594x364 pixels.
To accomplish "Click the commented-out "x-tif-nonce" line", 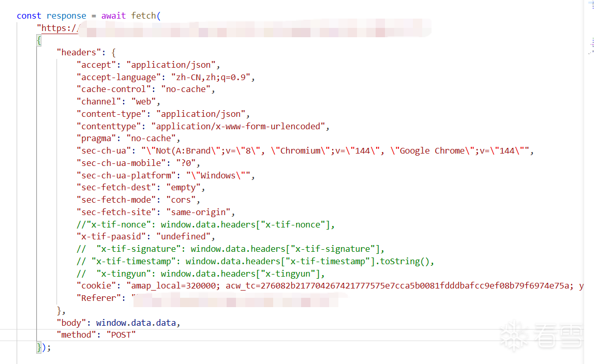I will (x=205, y=224).
